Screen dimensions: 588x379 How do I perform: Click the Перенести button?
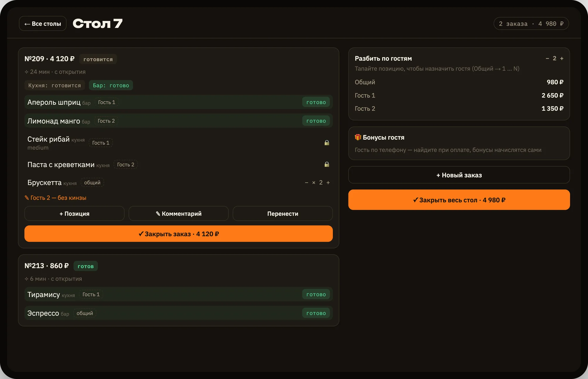click(283, 214)
